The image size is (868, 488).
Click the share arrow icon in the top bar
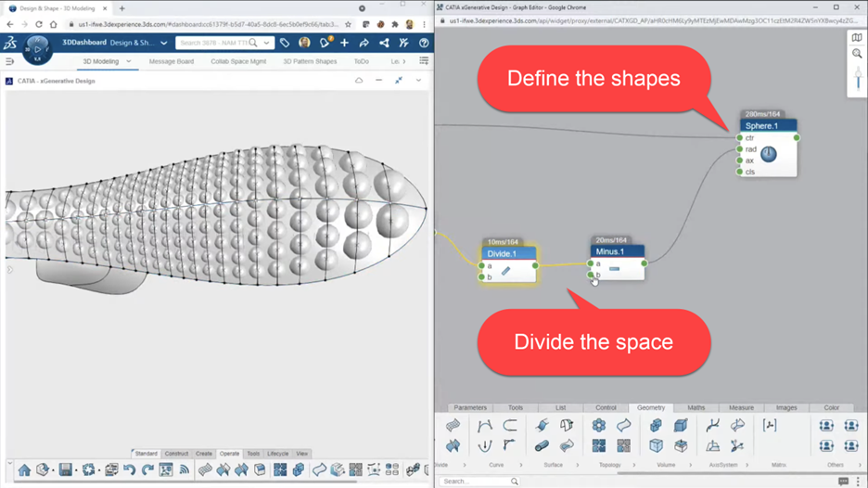click(x=364, y=43)
